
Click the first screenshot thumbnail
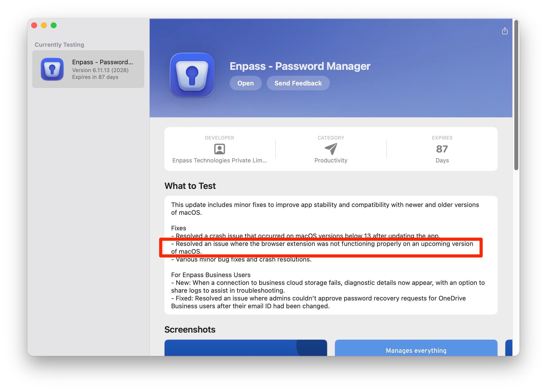tap(246, 348)
